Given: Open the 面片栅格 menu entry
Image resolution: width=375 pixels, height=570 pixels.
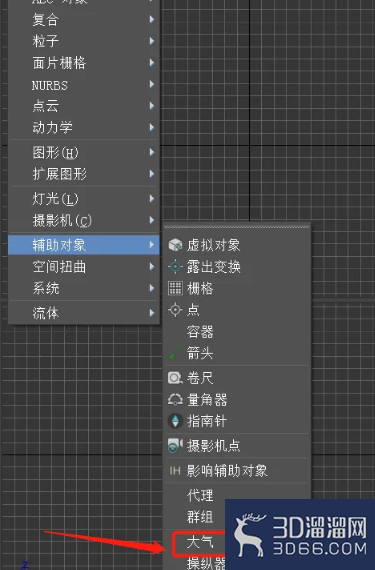Looking at the screenshot, I should point(84,63).
